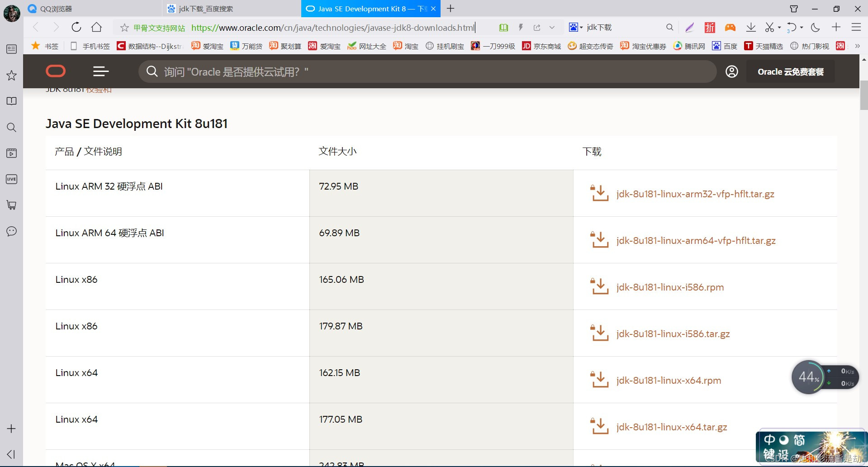Open the sidebar news feed icon

pos(12,49)
